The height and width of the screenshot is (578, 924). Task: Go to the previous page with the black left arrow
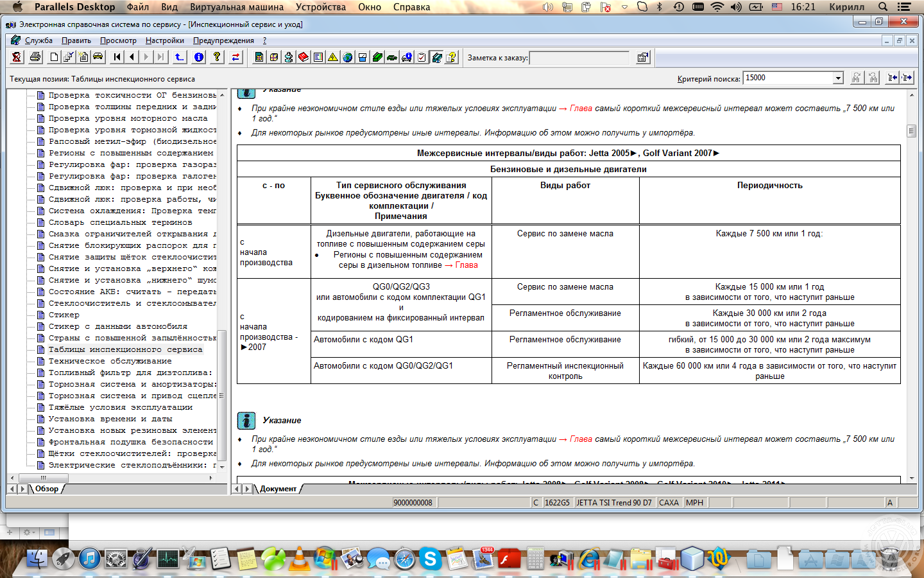(x=132, y=57)
